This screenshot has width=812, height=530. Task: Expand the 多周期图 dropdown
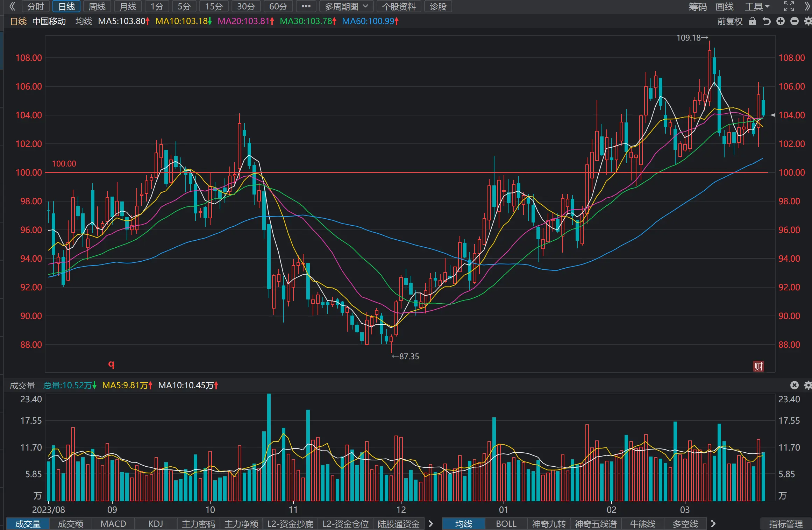[346, 6]
